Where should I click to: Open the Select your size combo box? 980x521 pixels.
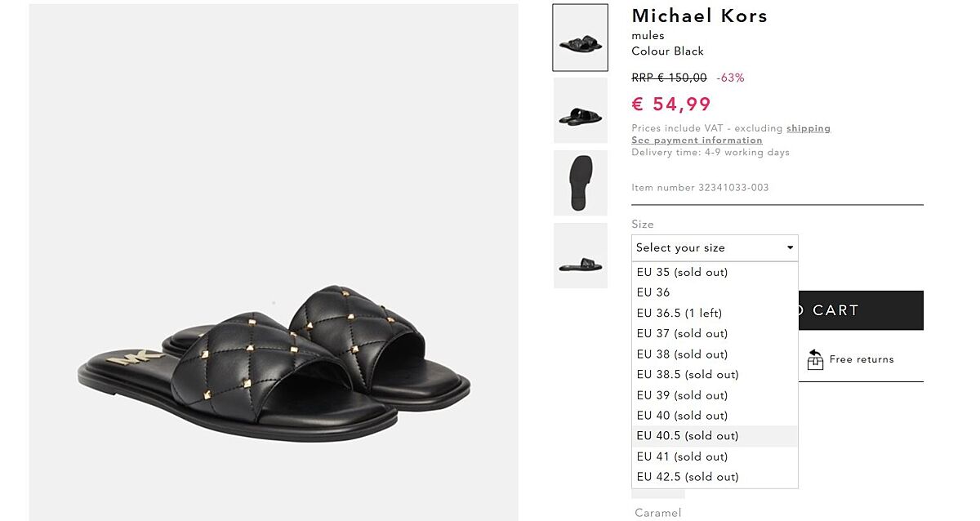[714, 247]
